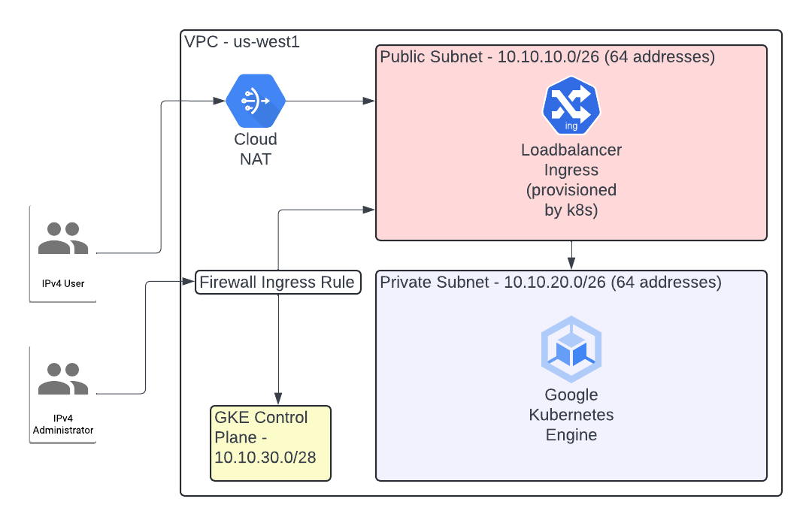Image resolution: width=812 pixels, height=526 pixels.
Task: Click the 'VPC - us-west1' title
Action: coord(242,42)
